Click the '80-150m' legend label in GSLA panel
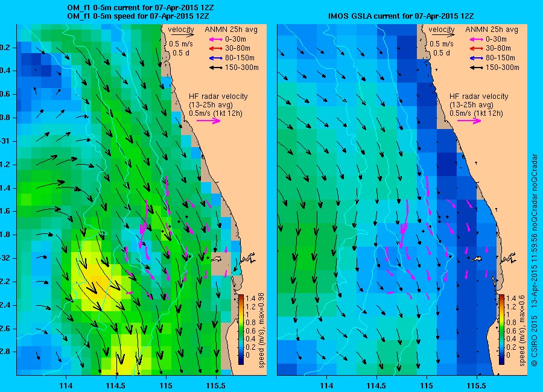543x392 pixels. click(x=500, y=58)
